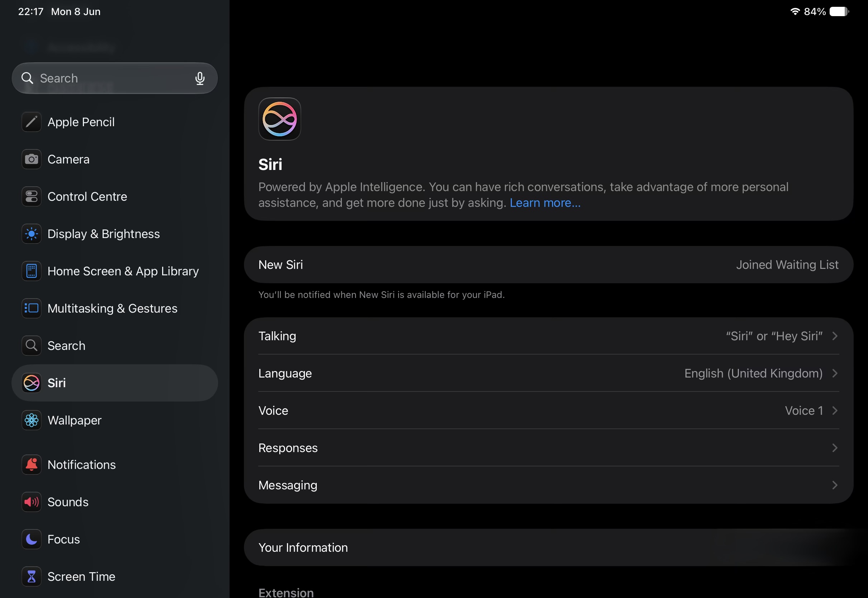This screenshot has height=598, width=868.
Task: Tap the 84% battery percentage
Action: click(x=815, y=11)
